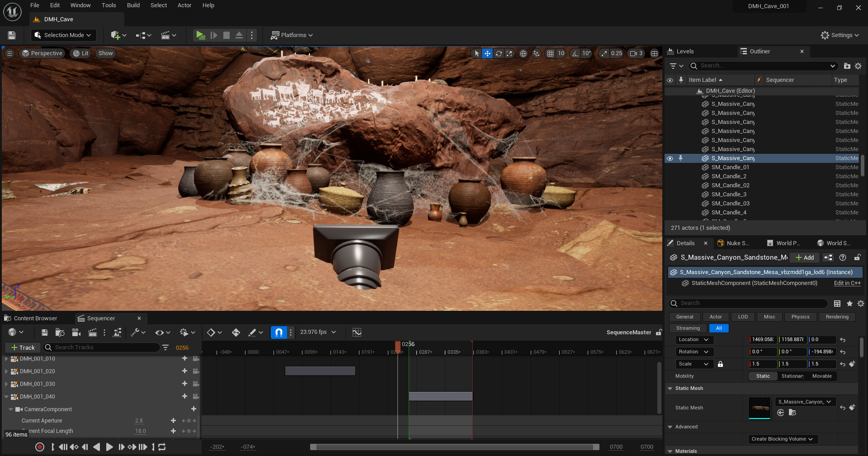Switch to the Content Browser tab
This screenshot has height=456, width=868.
(35, 318)
